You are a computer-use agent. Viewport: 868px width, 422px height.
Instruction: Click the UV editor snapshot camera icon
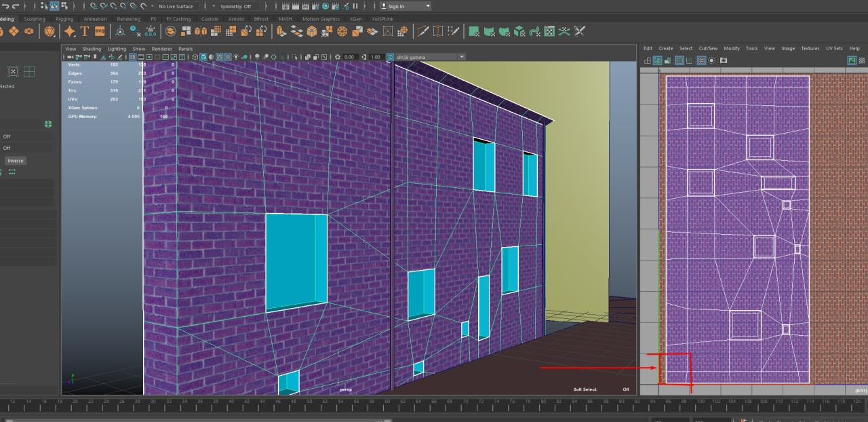(724, 60)
